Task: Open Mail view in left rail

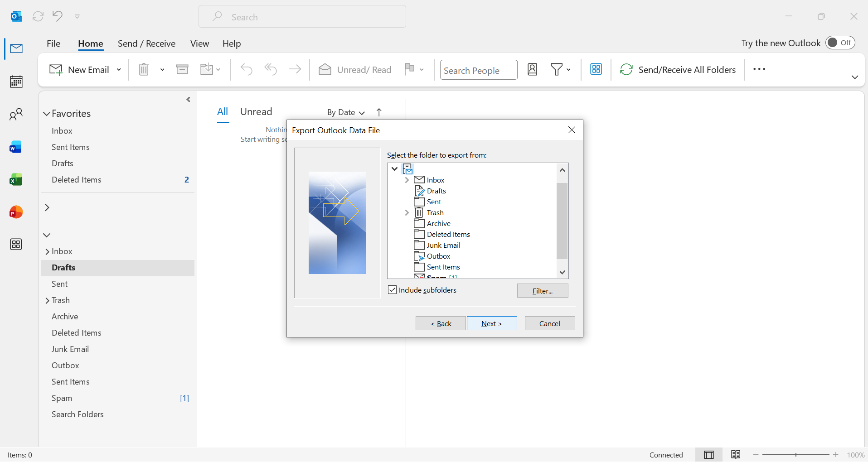Action: point(16,48)
